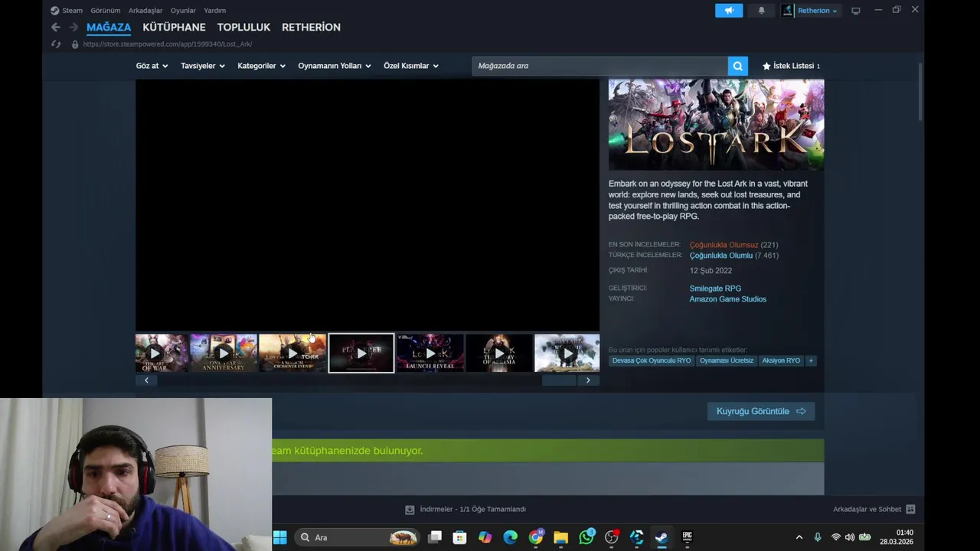This screenshot has width=980, height=551.
Task: Open the Çoğunlukla Olumlu Turkish reviews link
Action: point(721,256)
